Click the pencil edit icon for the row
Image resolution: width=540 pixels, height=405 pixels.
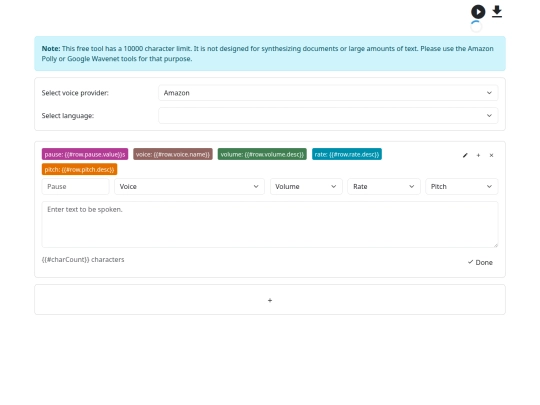click(465, 155)
